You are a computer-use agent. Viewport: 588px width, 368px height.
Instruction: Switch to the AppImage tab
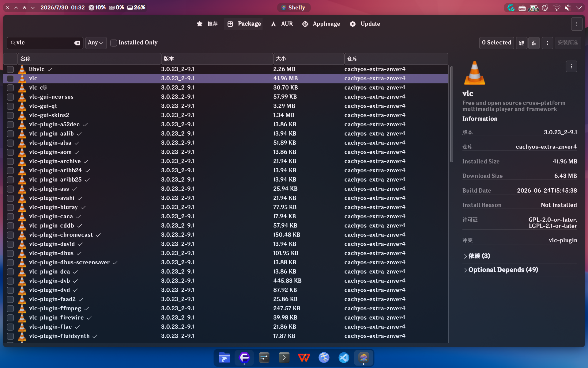pos(321,24)
